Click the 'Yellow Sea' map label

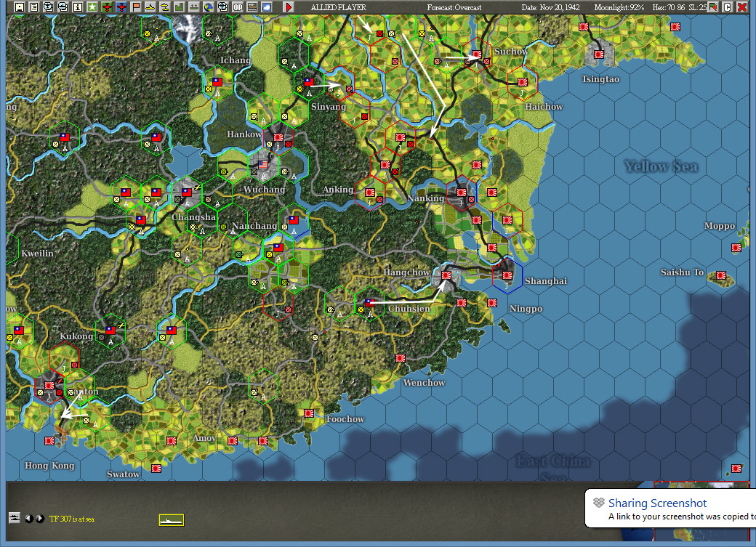(661, 166)
